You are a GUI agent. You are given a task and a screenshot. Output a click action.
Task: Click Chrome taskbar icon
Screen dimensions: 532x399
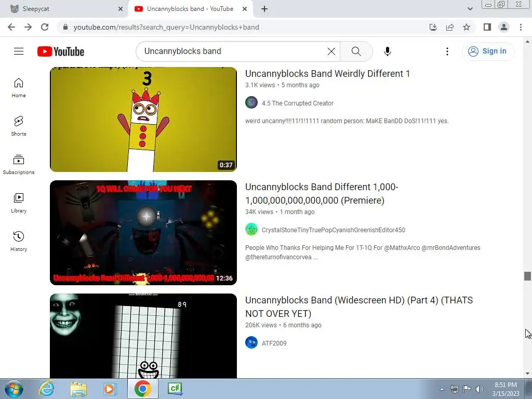[142, 389]
